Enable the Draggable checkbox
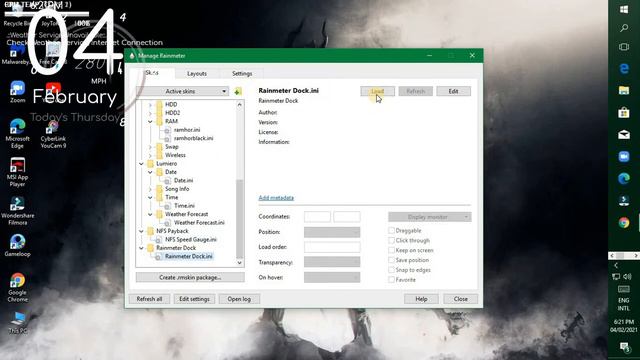Viewport: 640px width, 360px height. [x=391, y=231]
